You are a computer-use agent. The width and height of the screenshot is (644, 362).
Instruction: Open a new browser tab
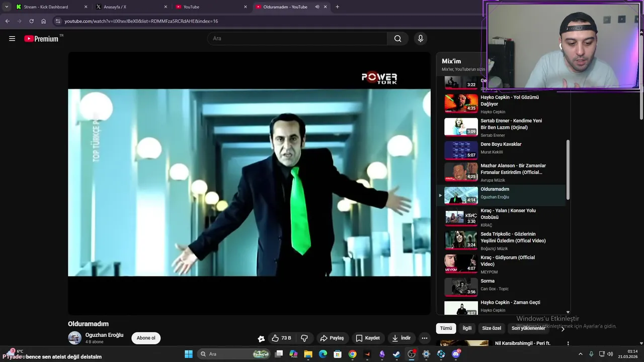(x=337, y=7)
